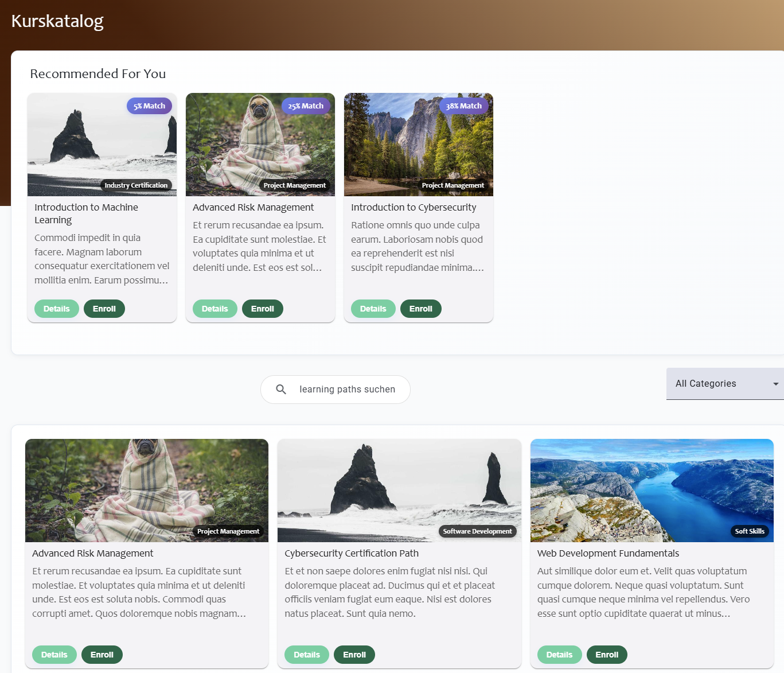Screen dimensions: 784x673
Task: Click the learning paths search field
Action: [x=347, y=390]
